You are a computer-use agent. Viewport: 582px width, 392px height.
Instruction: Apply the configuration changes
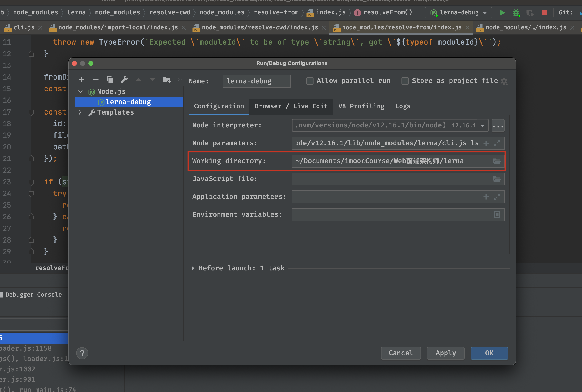pos(446,353)
